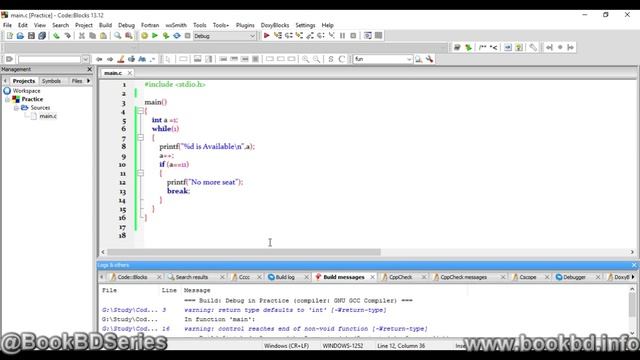The image size is (640, 360).
Task: Select the Workspace tree item
Action: (26, 91)
